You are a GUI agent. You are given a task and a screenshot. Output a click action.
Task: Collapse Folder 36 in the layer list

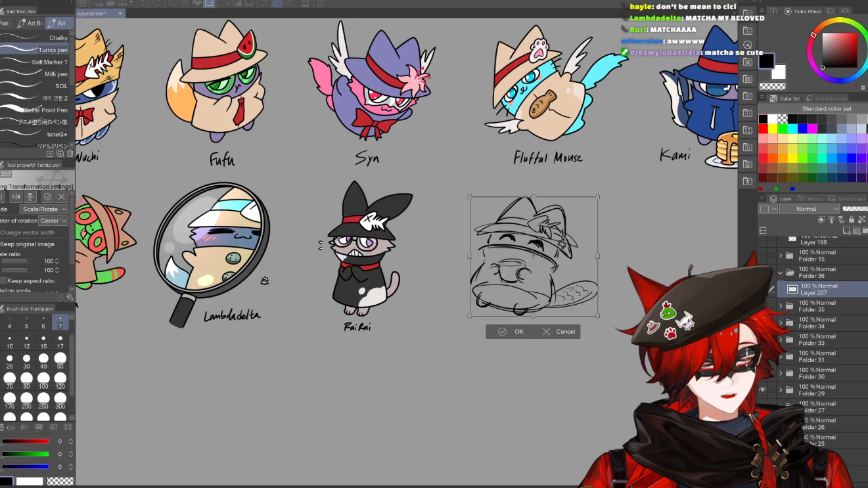[x=781, y=273]
